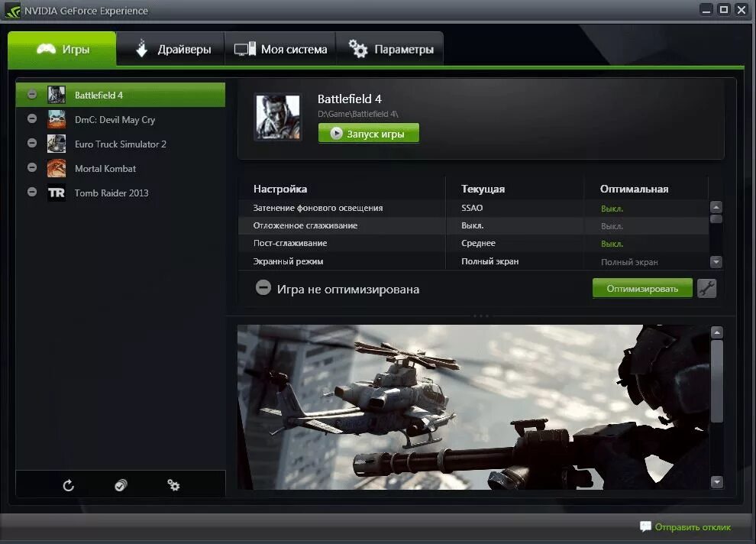Image resolution: width=756 pixels, height=544 pixels.
Task: Click the settings table scroll up arrow
Action: (x=716, y=207)
